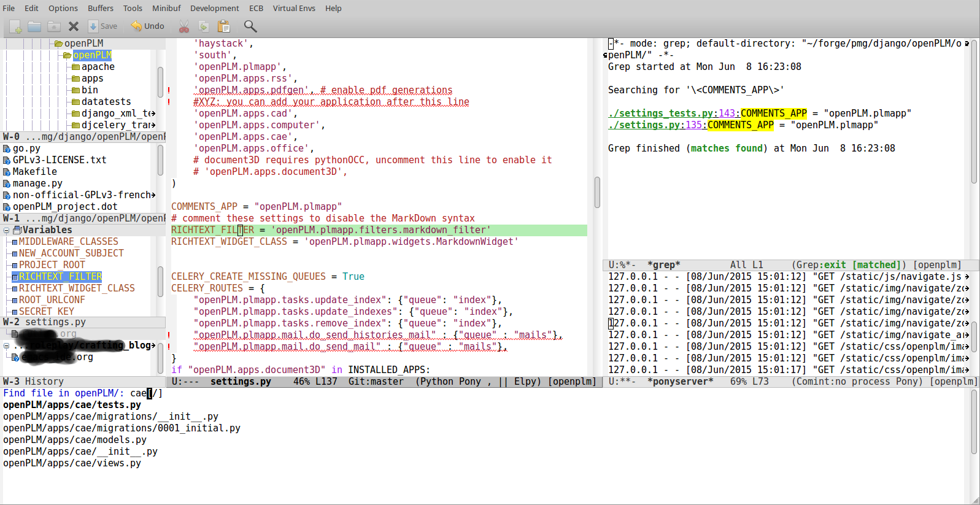Jump to PROJECT_ROOT variable
980x505 pixels.
click(52, 265)
